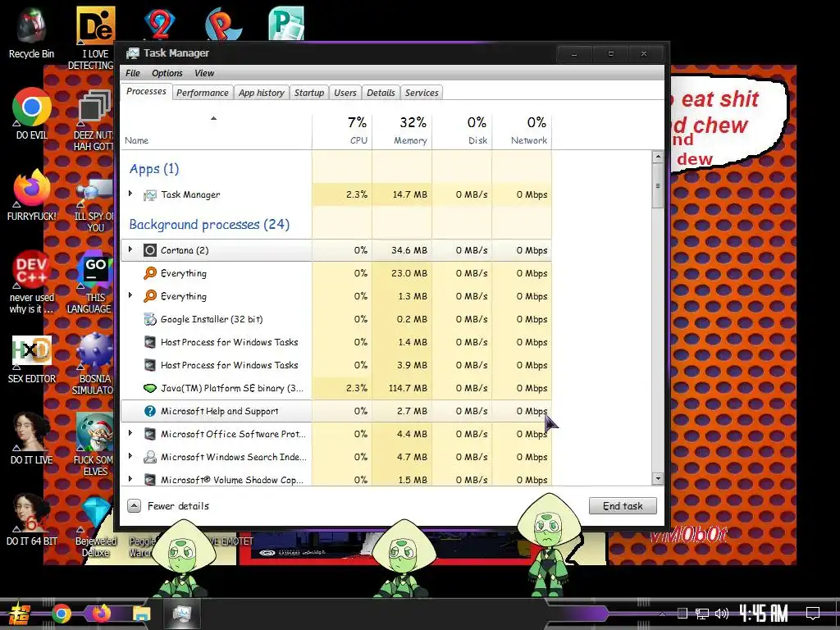The height and width of the screenshot is (630, 840).
Task: Click the Bosnia Simulator mine icon
Action: [94, 363]
